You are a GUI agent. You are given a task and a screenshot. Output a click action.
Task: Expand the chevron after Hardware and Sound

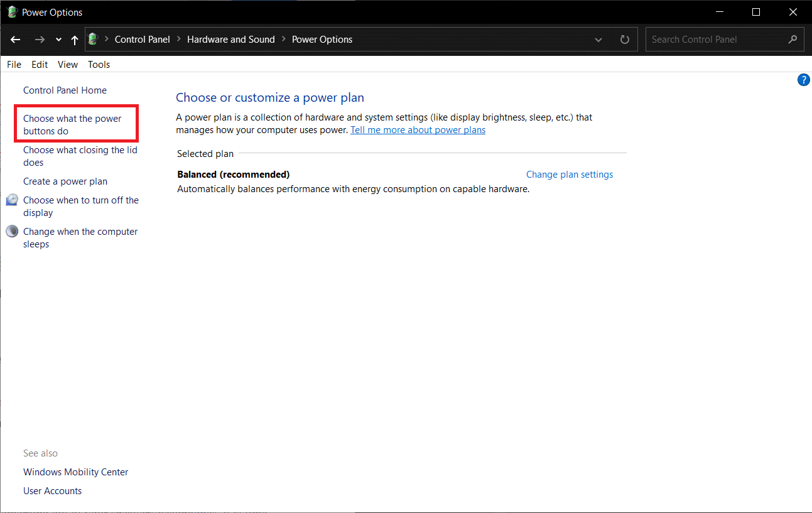[x=283, y=39]
